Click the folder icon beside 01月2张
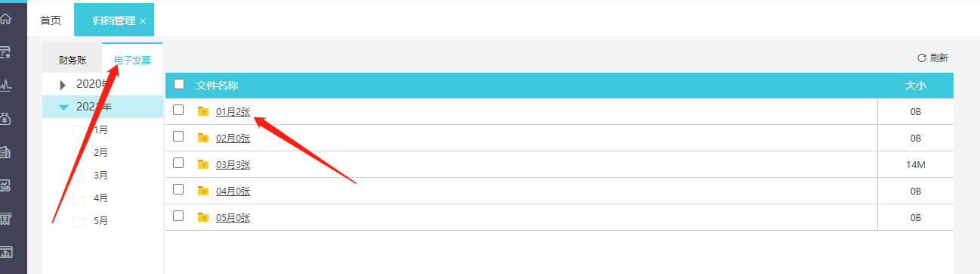980x274 pixels. (202, 111)
